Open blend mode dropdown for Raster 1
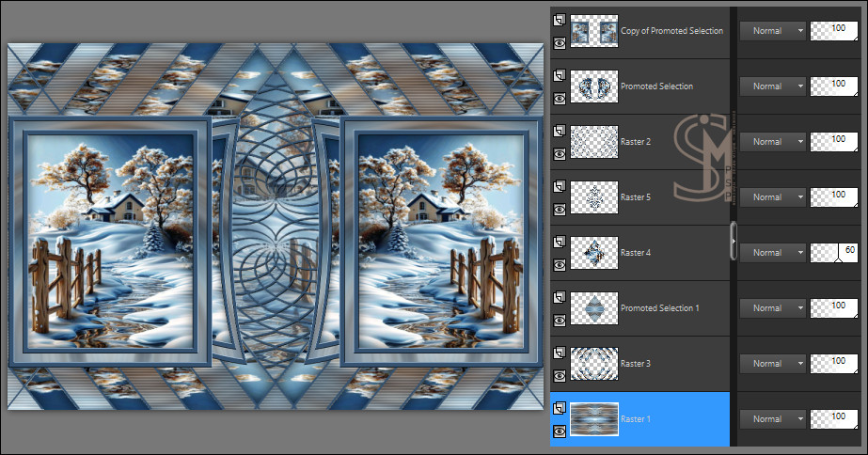Viewport: 868px width, 455px height. pyautogui.click(x=773, y=418)
